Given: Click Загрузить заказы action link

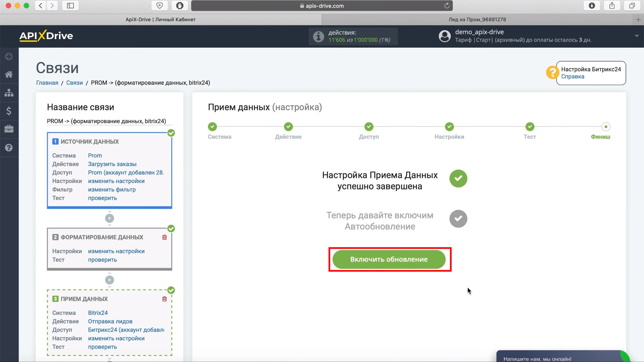Looking at the screenshot, I should (x=112, y=164).
